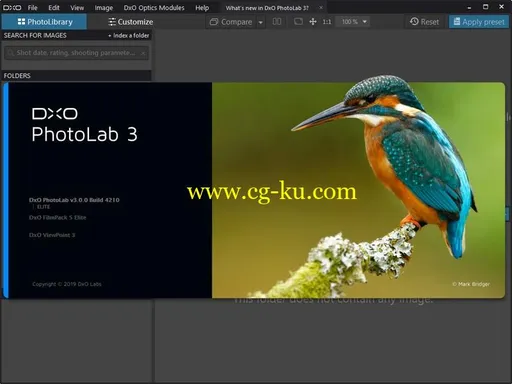Clear the search field with the x
The image size is (512, 384).
coord(143,53)
